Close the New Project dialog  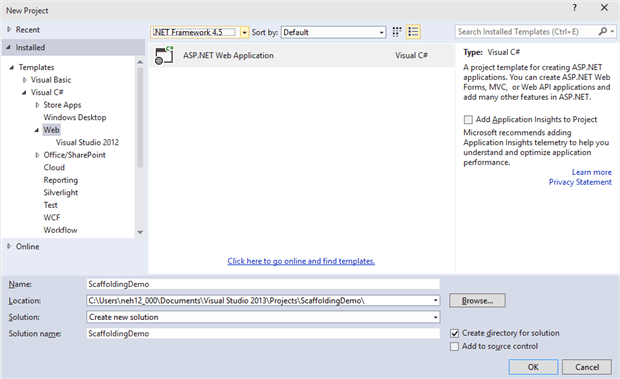(x=604, y=8)
